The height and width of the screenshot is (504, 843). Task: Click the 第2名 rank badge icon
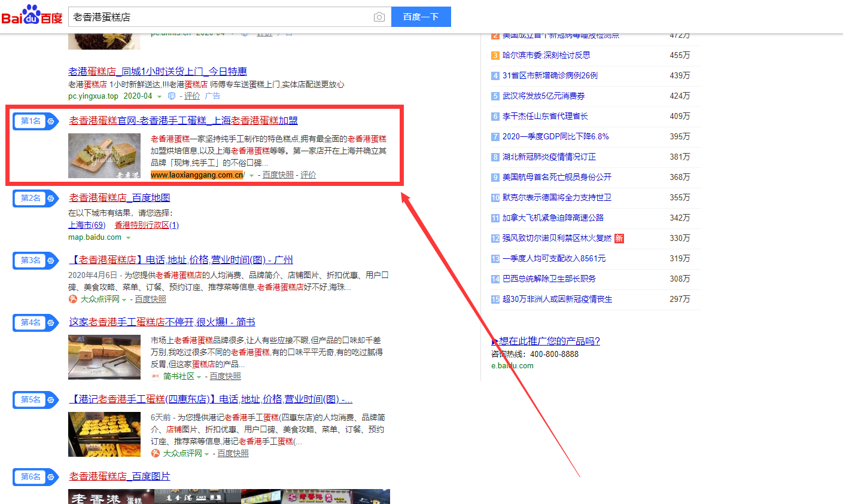36,198
